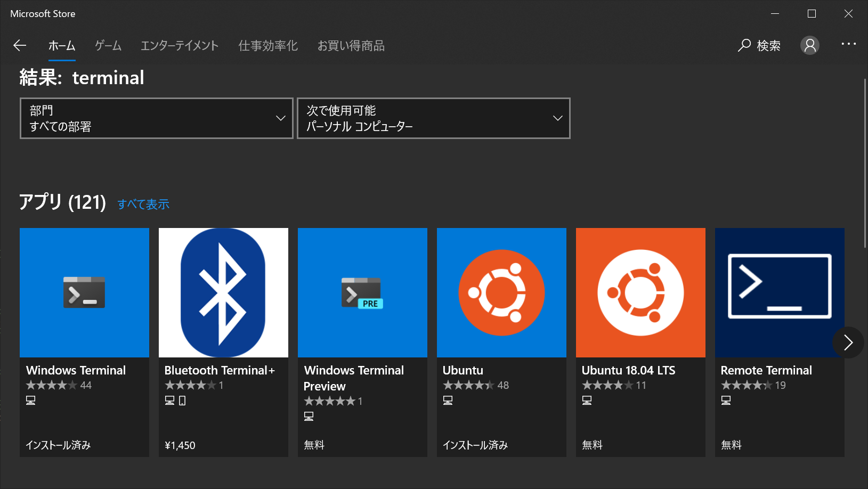Click the Bluetooth Terminal+ logo tile
868x489 pixels.
click(223, 292)
